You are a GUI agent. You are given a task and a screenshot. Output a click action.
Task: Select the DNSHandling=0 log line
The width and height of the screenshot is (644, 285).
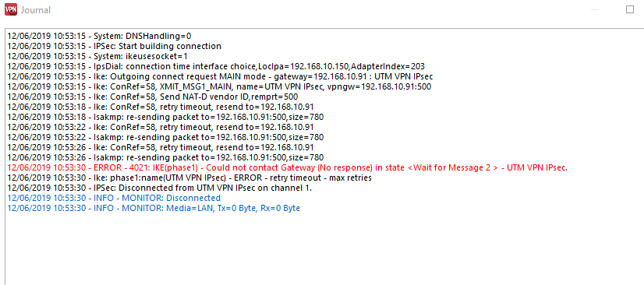(x=99, y=36)
